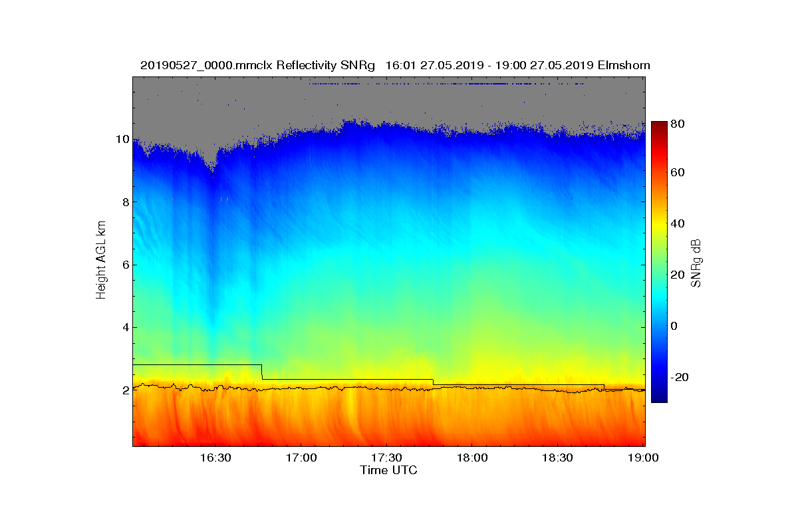Click the 'SNRg dB' colorbar label
The image size is (798, 532).
click(x=696, y=262)
